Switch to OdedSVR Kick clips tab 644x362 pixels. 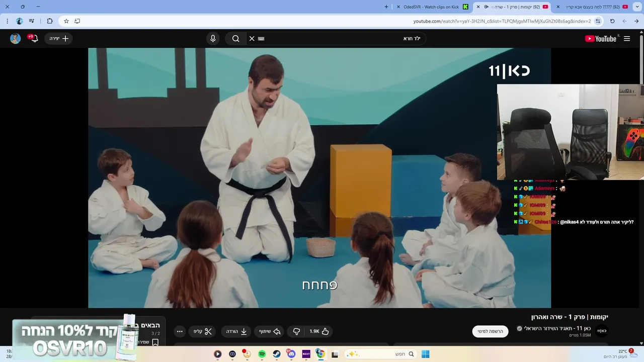[433, 7]
